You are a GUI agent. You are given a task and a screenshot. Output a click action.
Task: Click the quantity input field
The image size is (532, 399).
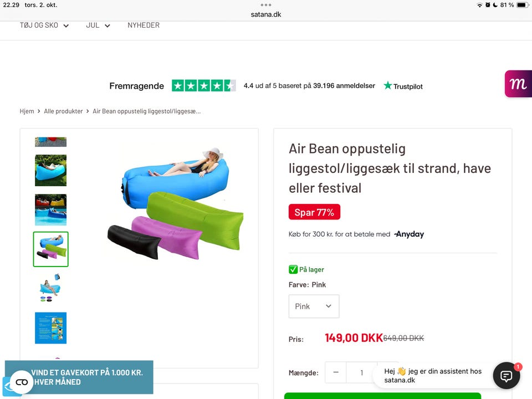pos(362,372)
